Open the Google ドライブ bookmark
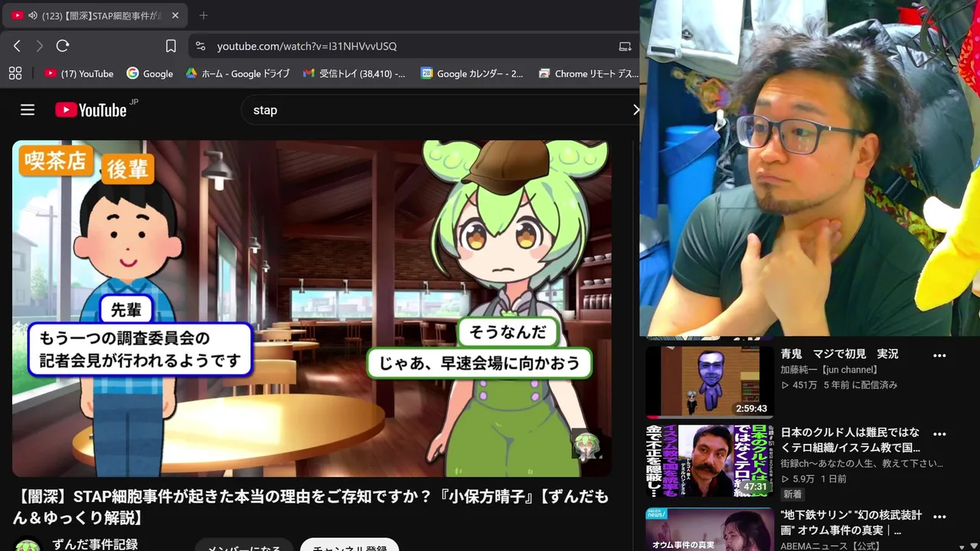 (238, 73)
